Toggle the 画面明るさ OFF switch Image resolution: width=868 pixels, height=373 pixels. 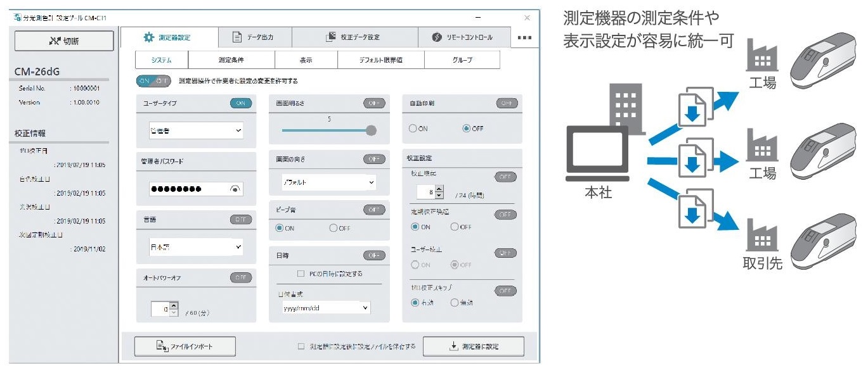click(374, 103)
